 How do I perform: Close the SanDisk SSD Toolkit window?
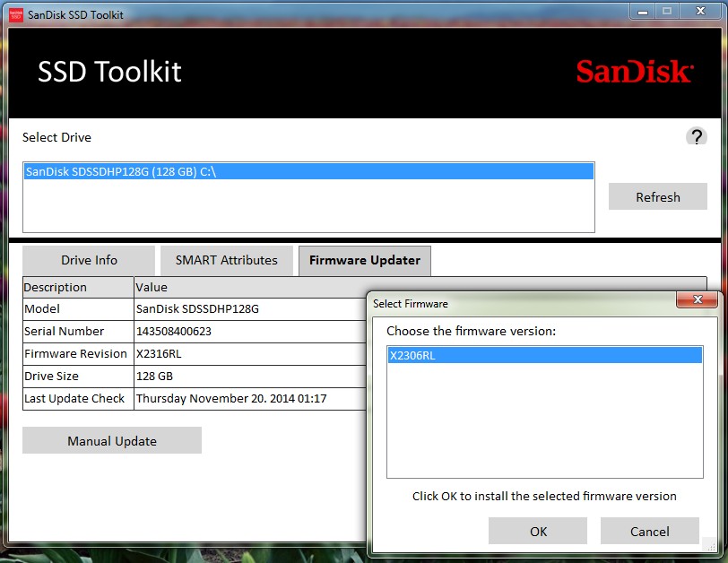[700, 12]
